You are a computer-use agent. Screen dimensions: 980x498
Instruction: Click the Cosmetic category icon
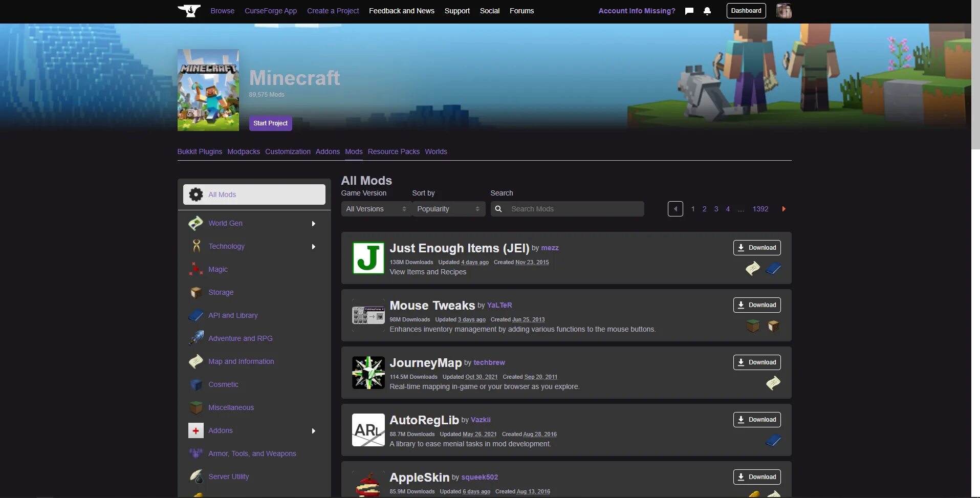(x=196, y=384)
